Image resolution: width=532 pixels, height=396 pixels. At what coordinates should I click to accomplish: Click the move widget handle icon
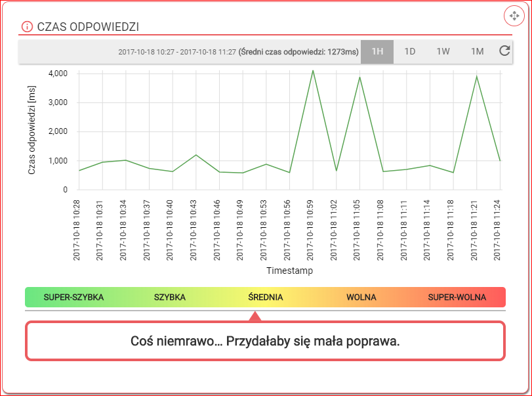click(514, 15)
